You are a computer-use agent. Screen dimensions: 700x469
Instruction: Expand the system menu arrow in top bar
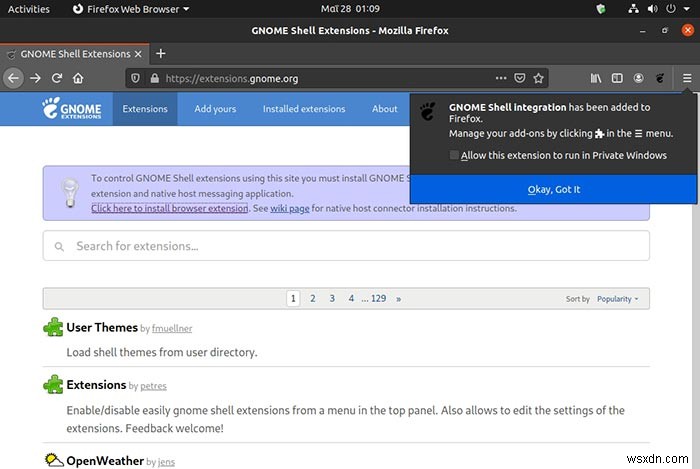[687, 8]
